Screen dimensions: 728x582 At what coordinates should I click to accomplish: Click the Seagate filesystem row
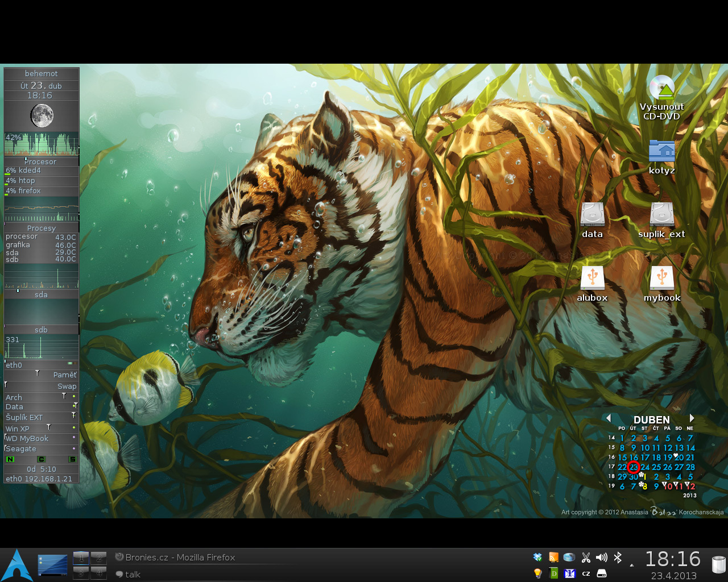[42, 448]
